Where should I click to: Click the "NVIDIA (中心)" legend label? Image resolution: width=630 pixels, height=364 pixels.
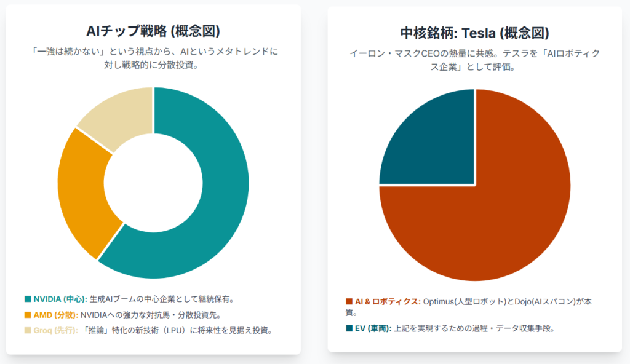point(60,299)
